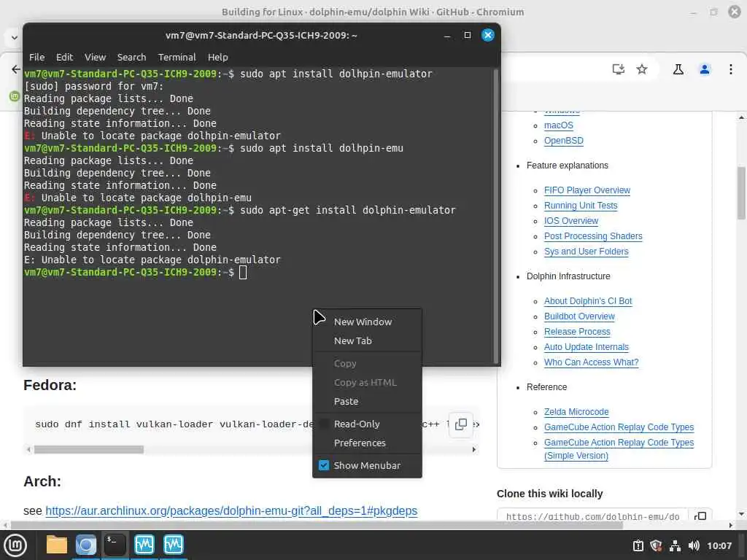Viewport: 747px width, 560px height.
Task: Expand Chromium tab search dropdown
Action: 15,37
